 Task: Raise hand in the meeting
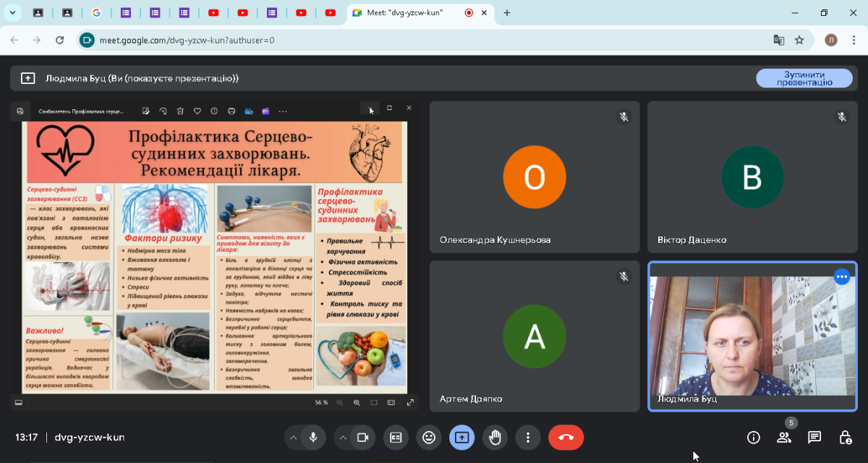tap(495, 437)
